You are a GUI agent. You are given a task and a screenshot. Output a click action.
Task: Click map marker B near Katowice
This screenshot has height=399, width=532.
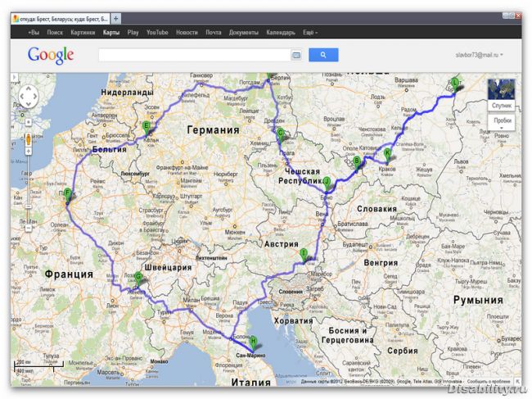click(x=357, y=163)
